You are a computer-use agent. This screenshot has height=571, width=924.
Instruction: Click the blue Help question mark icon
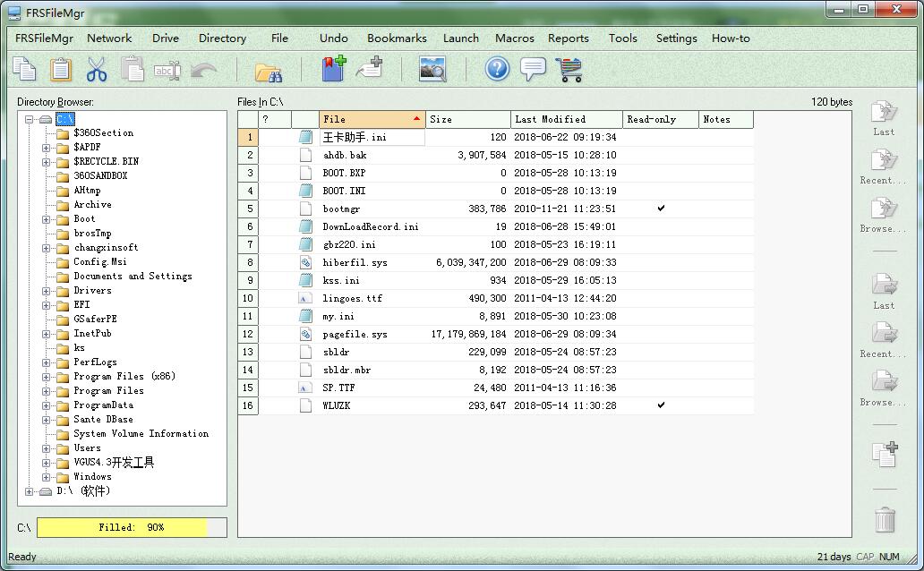click(497, 69)
